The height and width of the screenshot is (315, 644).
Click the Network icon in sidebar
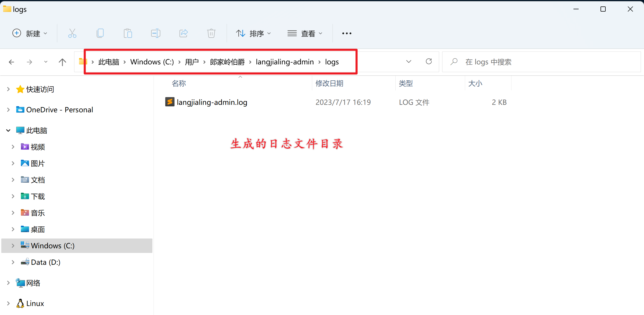click(x=20, y=283)
